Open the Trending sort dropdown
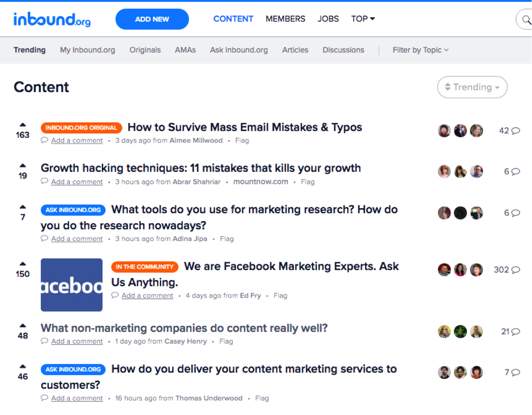The height and width of the screenshot is (415, 532). [472, 87]
